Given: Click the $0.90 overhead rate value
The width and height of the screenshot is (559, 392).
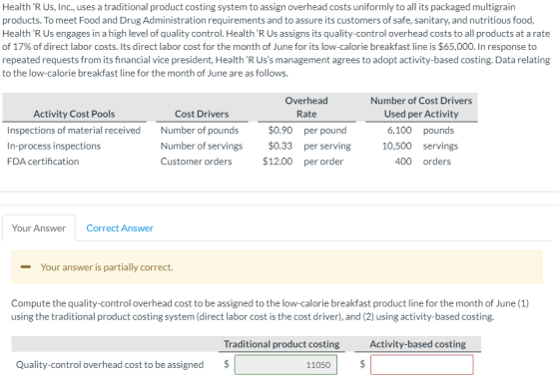Looking at the screenshot, I should pyautogui.click(x=280, y=130).
